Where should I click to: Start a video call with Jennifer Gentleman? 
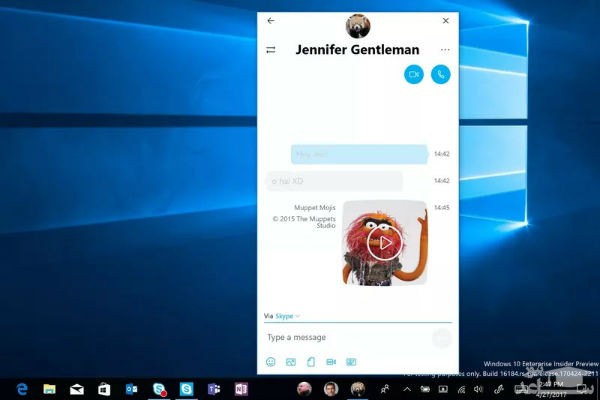coord(414,74)
